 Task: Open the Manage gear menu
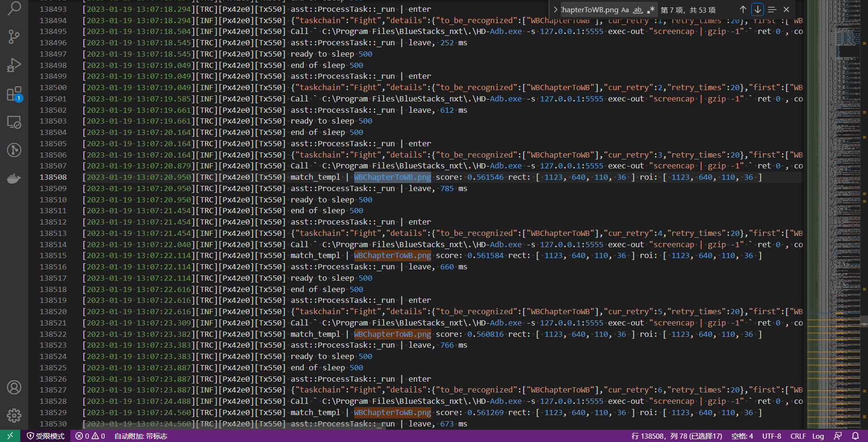click(14, 416)
